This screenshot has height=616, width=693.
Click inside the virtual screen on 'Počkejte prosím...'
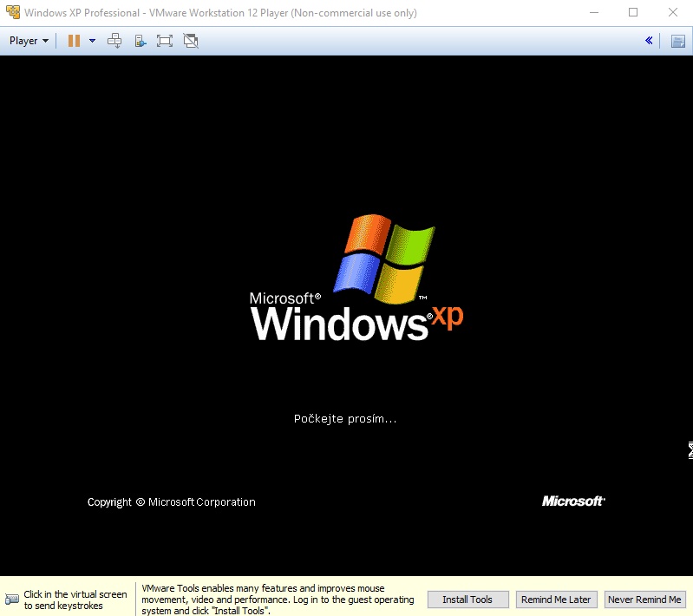tap(345, 419)
